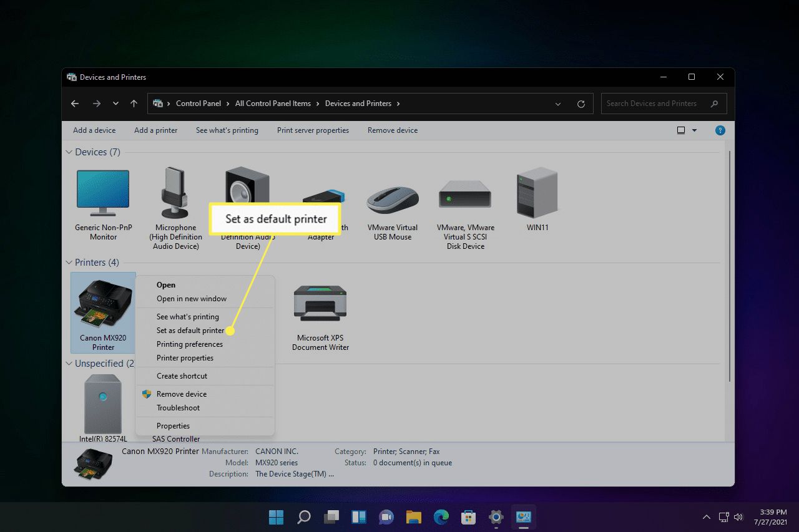The image size is (799, 532).
Task: Collapse the Unspecified group
Action: pyautogui.click(x=69, y=363)
